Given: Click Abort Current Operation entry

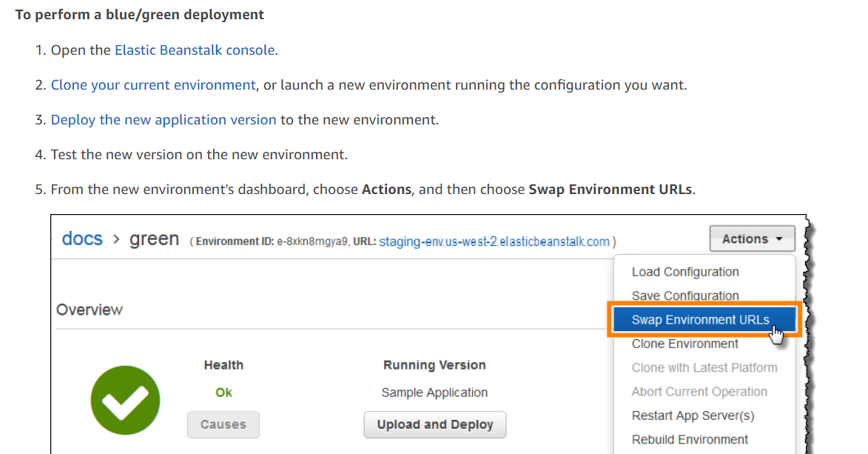Looking at the screenshot, I should tap(699, 392).
